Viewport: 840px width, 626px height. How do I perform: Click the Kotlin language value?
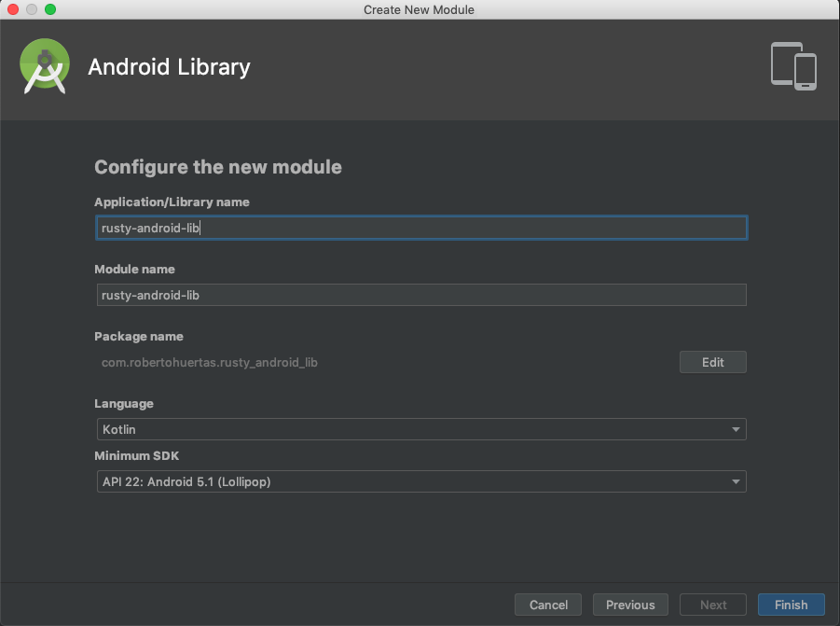[121, 429]
